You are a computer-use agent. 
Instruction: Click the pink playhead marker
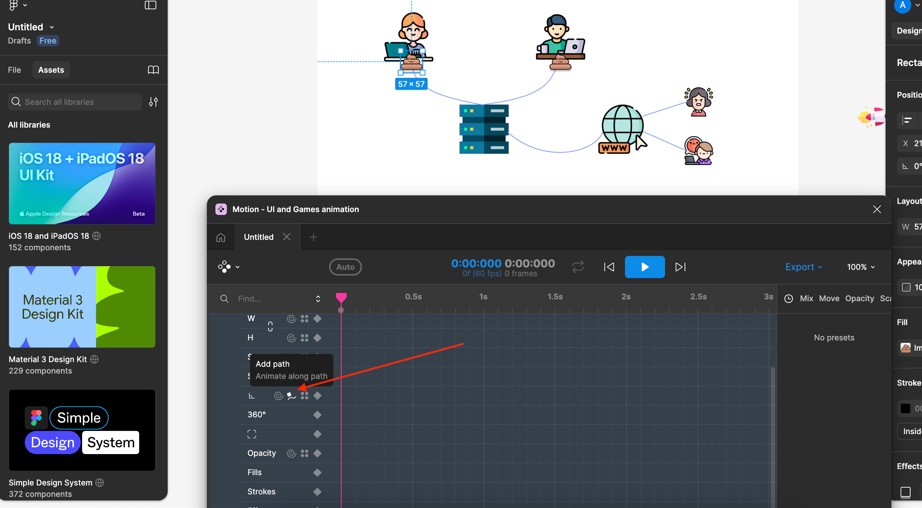tap(341, 298)
